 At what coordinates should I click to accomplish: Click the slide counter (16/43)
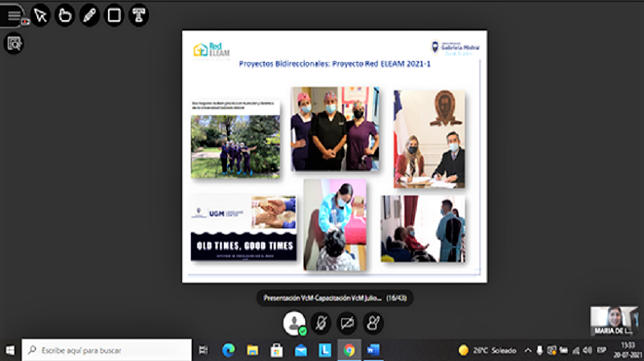pos(396,298)
